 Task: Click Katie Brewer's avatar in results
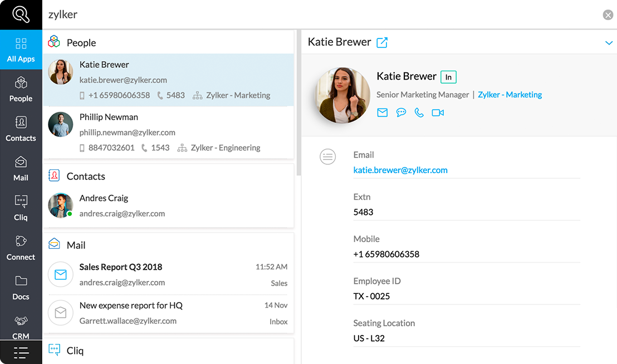click(x=61, y=72)
